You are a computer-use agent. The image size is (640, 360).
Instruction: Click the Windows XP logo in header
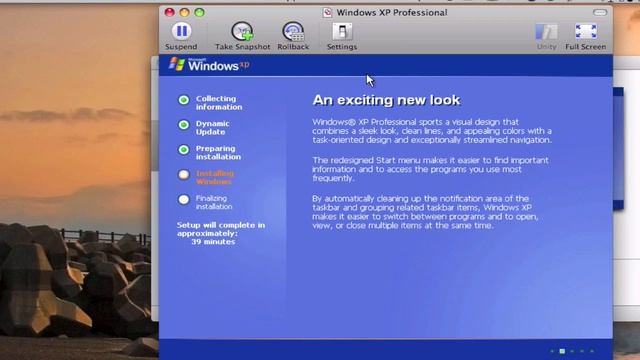(209, 64)
